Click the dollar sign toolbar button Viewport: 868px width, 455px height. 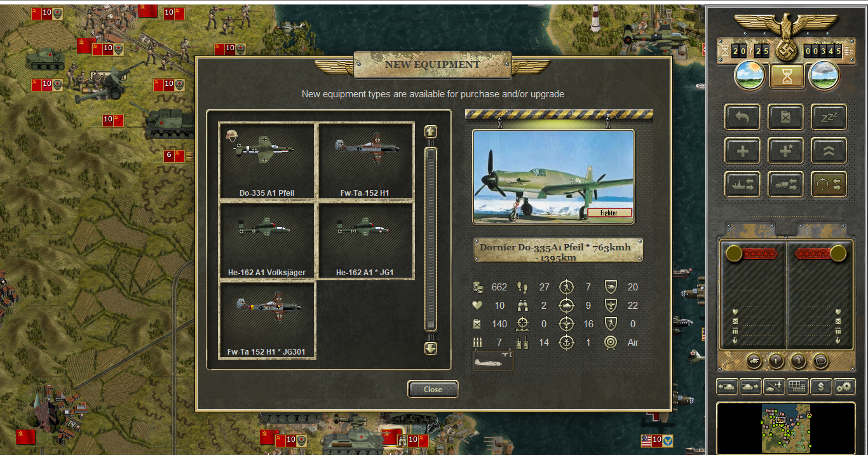coord(821,386)
